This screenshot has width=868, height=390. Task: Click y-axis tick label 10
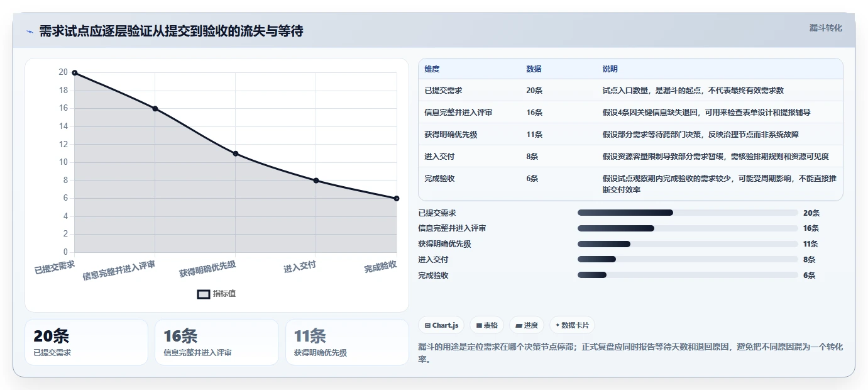pos(63,162)
